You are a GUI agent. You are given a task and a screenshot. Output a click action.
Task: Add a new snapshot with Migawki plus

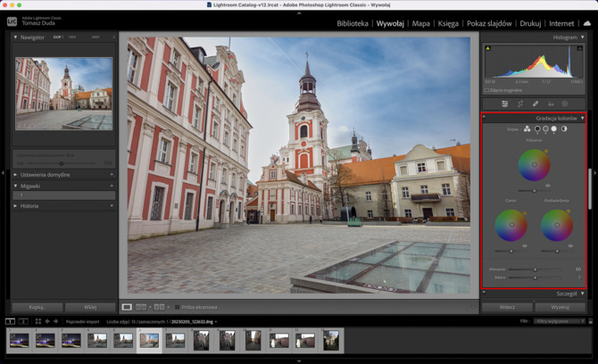pos(112,186)
